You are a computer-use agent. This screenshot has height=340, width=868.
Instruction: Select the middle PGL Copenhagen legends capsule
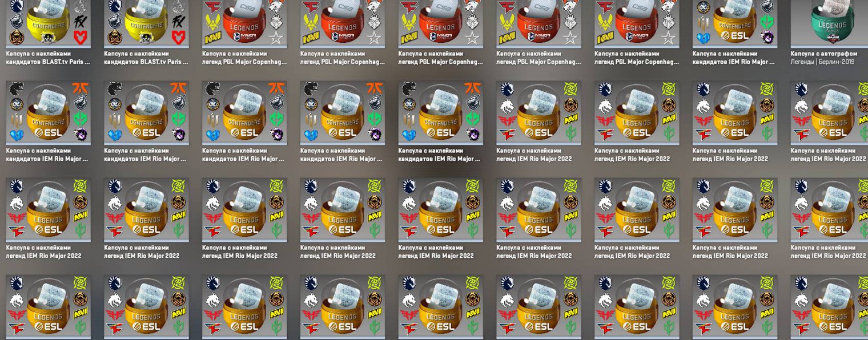pos(440,24)
